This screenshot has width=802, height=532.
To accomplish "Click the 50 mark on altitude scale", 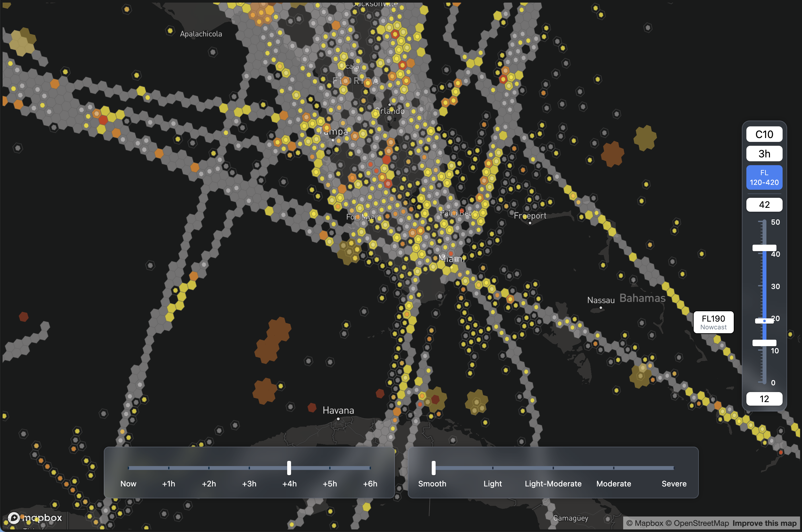I will pos(775,222).
